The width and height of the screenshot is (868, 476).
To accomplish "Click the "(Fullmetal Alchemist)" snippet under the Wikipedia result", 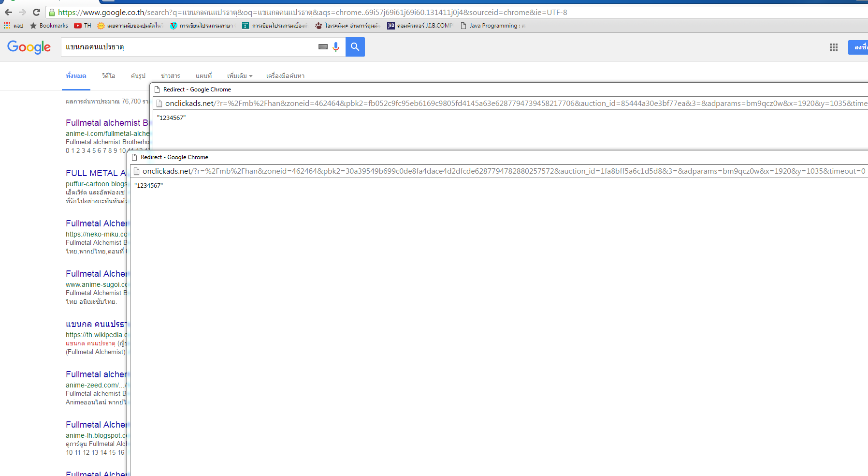I will (x=96, y=352).
